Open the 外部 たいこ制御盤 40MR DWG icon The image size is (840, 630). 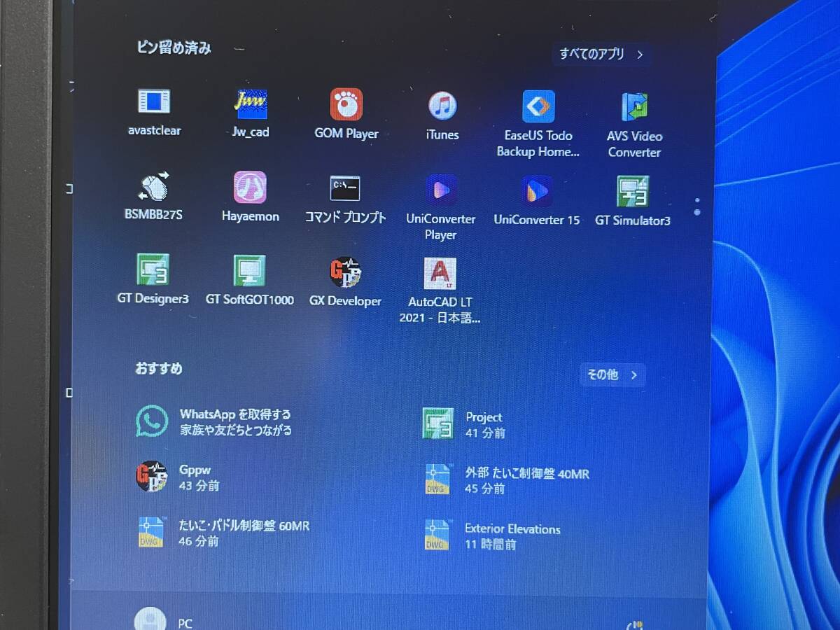coord(437,479)
